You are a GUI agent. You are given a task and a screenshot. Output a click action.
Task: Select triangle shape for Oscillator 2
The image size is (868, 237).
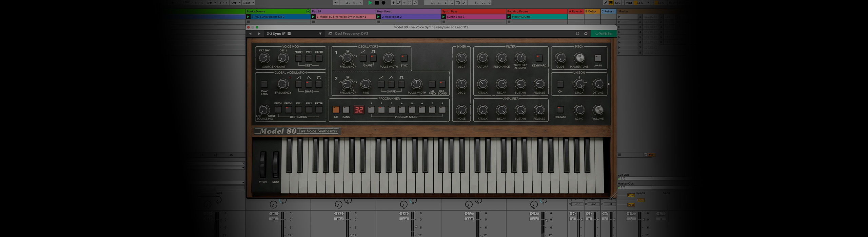click(391, 84)
